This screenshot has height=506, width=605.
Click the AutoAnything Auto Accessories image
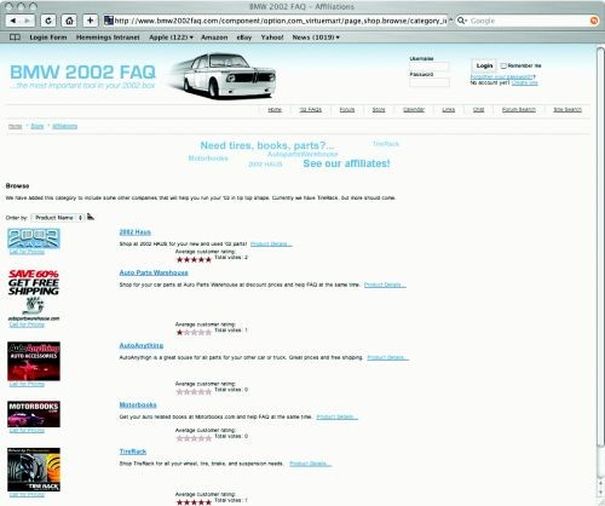pyautogui.click(x=34, y=361)
